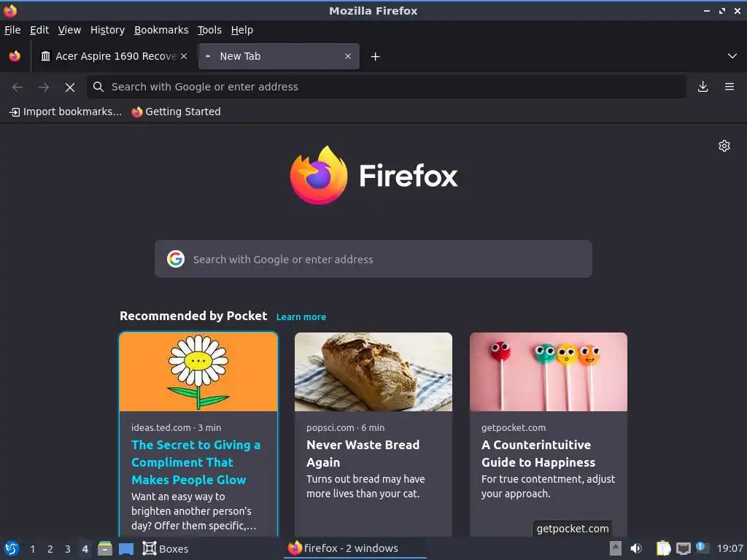Image resolution: width=747 pixels, height=560 pixels.
Task: Open the Help menu
Action: coord(242,30)
